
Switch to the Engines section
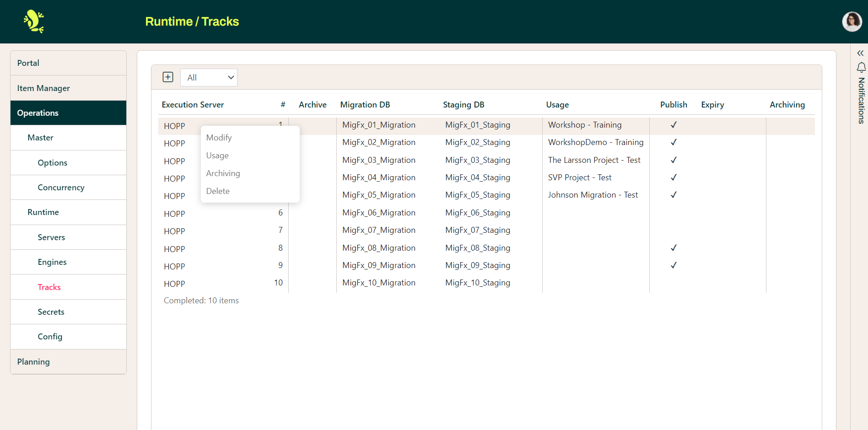tap(52, 262)
